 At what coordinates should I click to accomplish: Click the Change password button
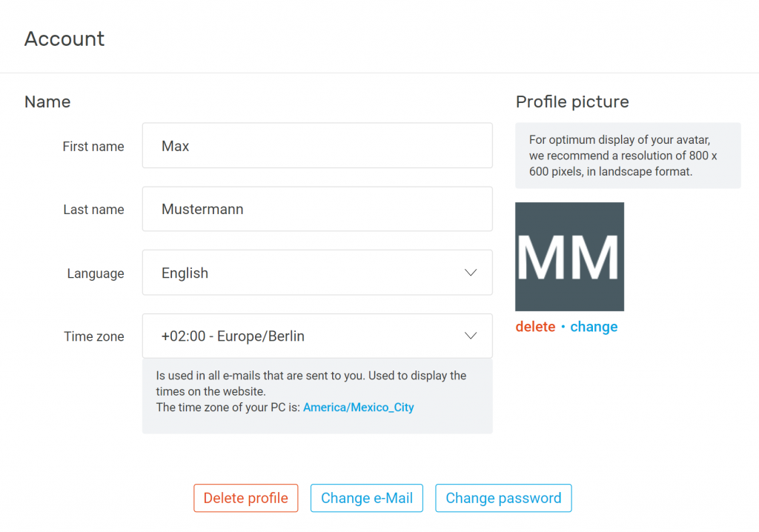[503, 498]
